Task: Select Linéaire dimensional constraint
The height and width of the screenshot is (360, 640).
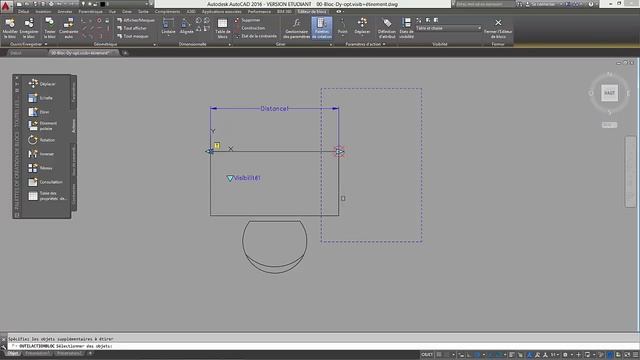Action: (168, 26)
